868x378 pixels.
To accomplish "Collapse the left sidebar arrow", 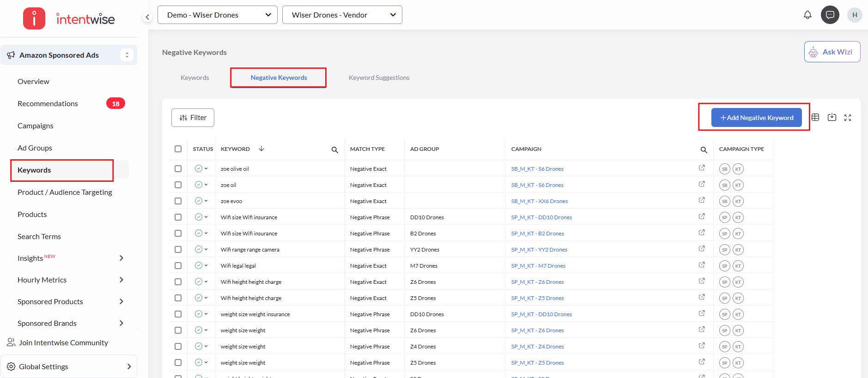I will pos(147,17).
